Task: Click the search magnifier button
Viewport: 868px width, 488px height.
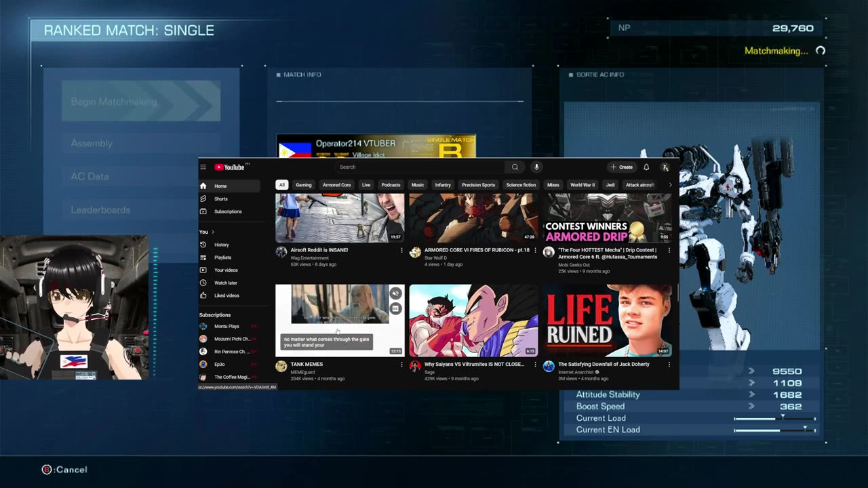Action: [x=515, y=167]
